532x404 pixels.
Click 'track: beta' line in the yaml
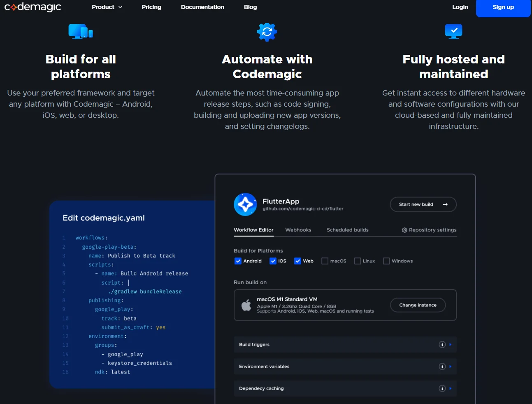pos(119,318)
